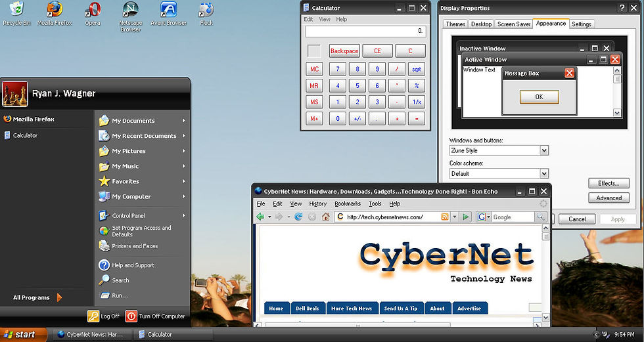Open the Opera desktop shortcut
The height and width of the screenshot is (342, 644).
tap(93, 13)
